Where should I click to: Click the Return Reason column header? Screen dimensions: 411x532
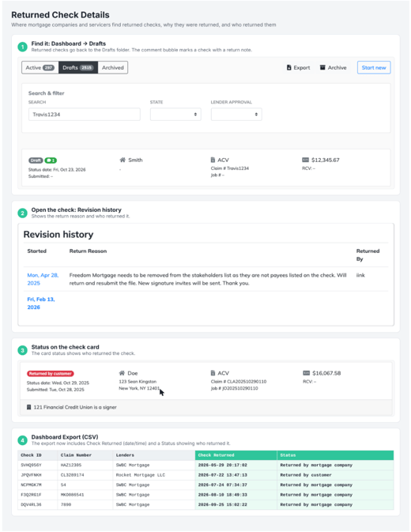88,251
